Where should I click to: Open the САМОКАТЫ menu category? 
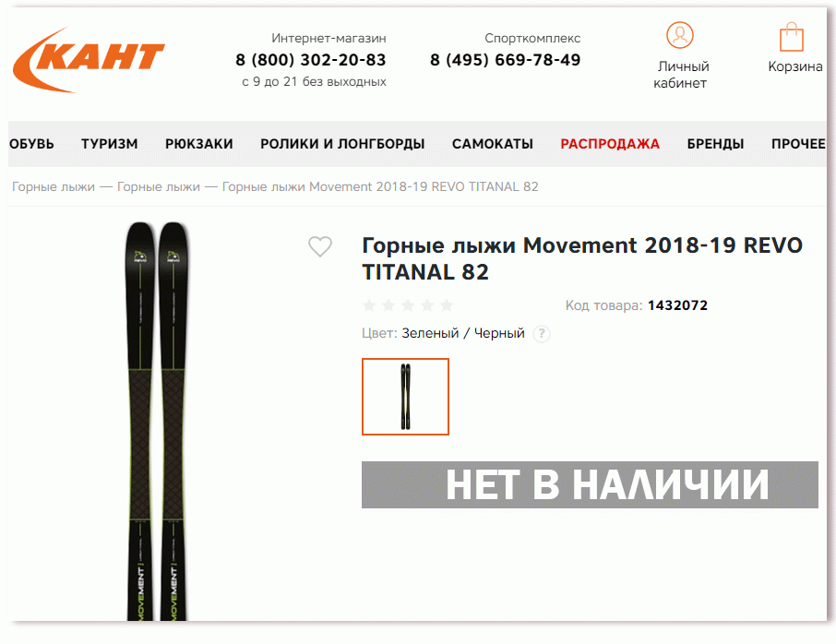(493, 144)
